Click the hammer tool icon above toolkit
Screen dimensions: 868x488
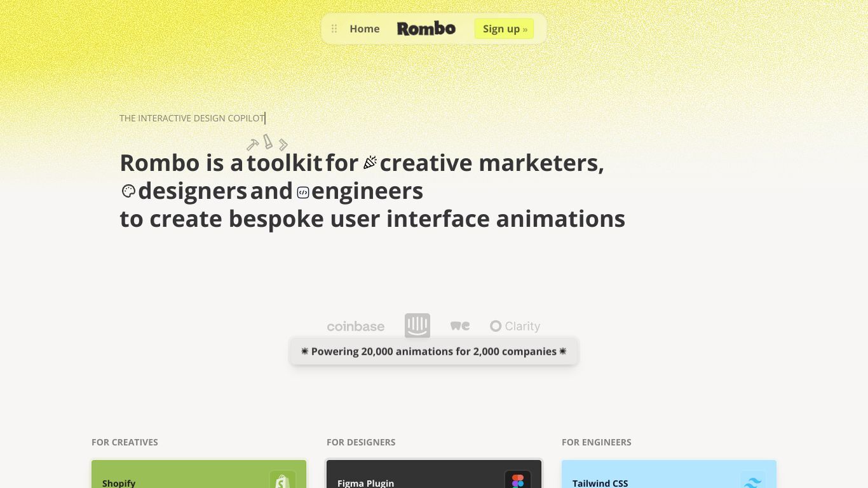pos(252,144)
